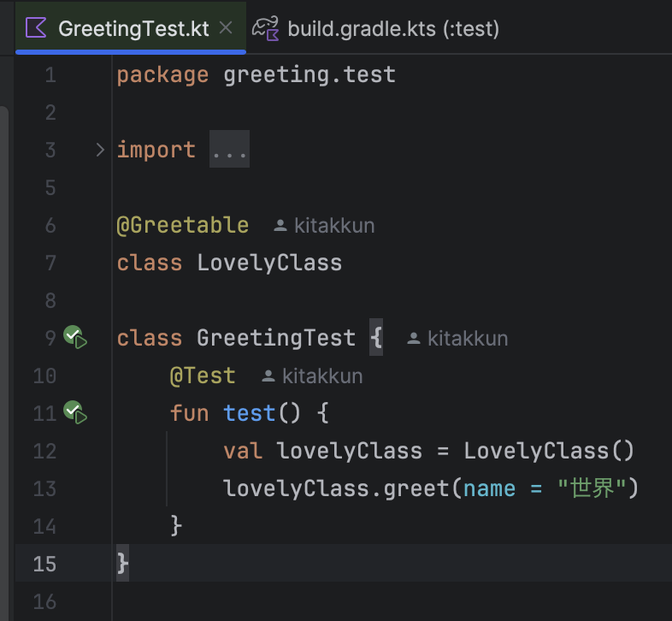Unfold the collapsed import ellipsis placeholder
672x621 pixels.
(x=229, y=149)
